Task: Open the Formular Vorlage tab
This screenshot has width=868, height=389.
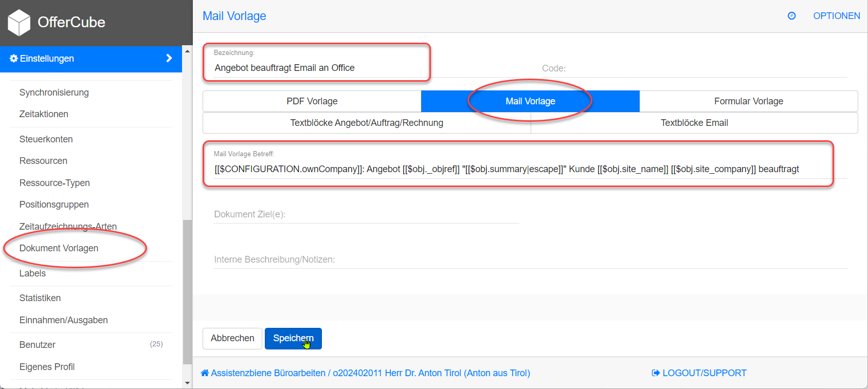Action: click(749, 101)
